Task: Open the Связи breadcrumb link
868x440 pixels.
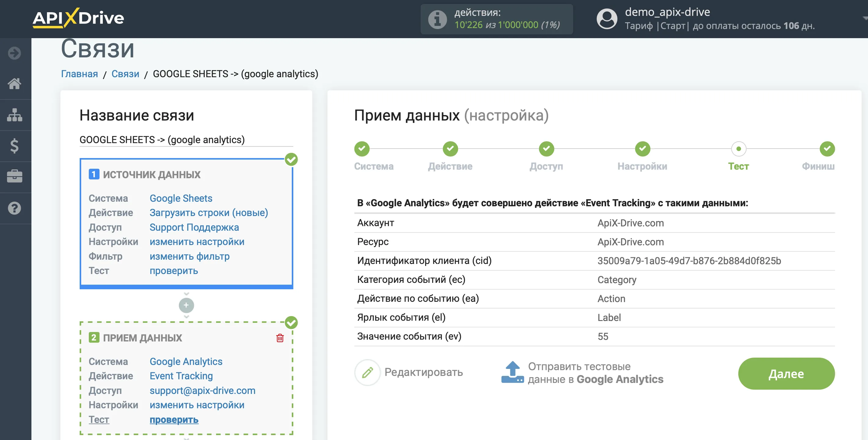Action: coord(125,74)
